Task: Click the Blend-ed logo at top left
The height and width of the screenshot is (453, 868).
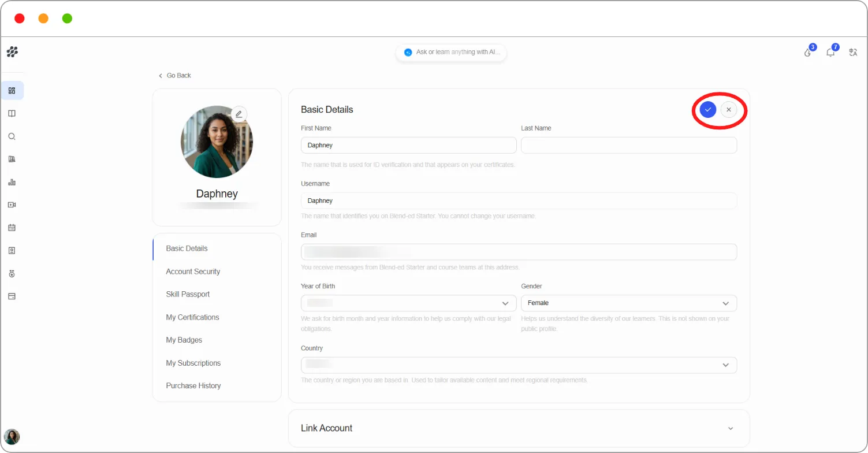Action: click(12, 52)
